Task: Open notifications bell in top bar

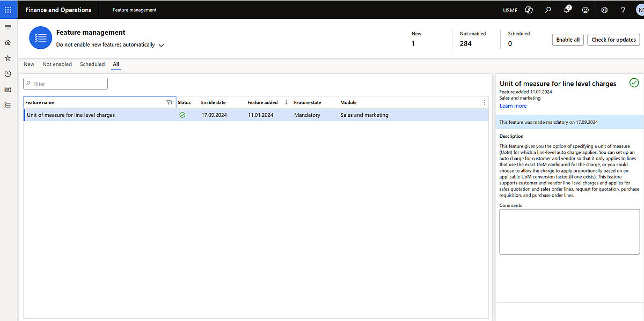Action: coord(567,10)
